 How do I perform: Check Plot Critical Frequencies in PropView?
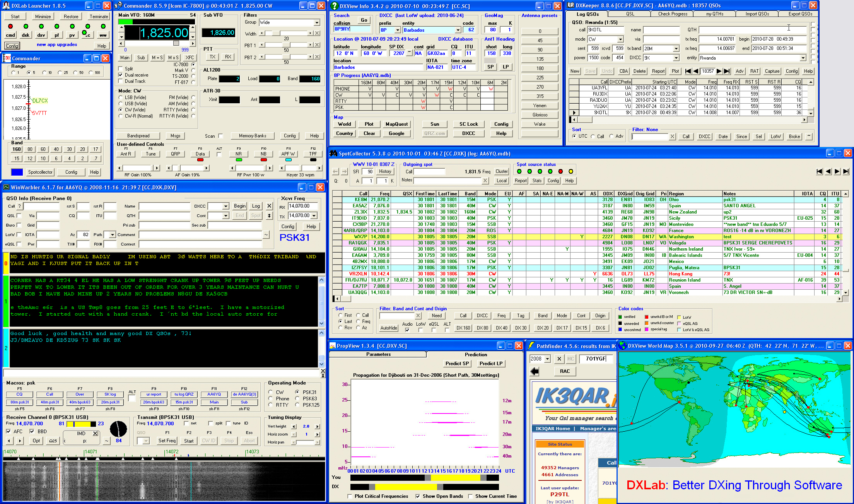[350, 496]
